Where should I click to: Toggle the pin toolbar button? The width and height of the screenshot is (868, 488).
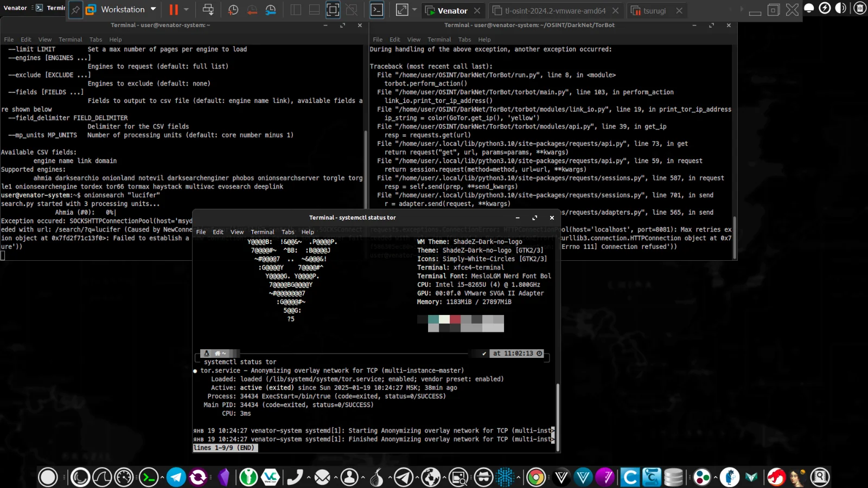coord(75,9)
